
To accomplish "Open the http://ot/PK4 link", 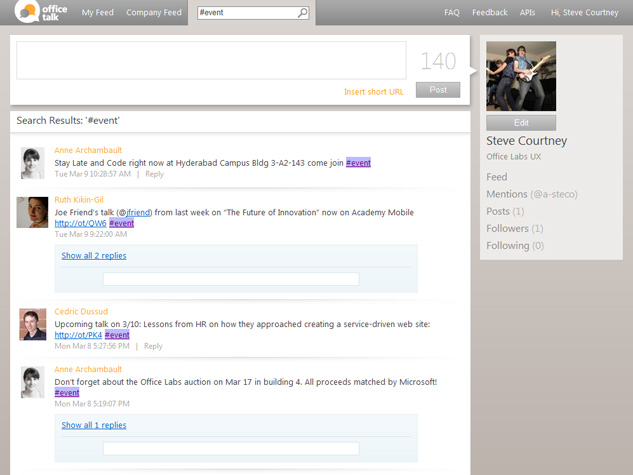I will click(x=78, y=335).
